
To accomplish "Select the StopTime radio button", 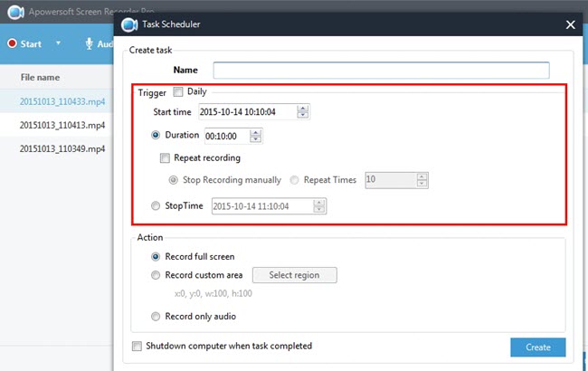I will click(156, 205).
